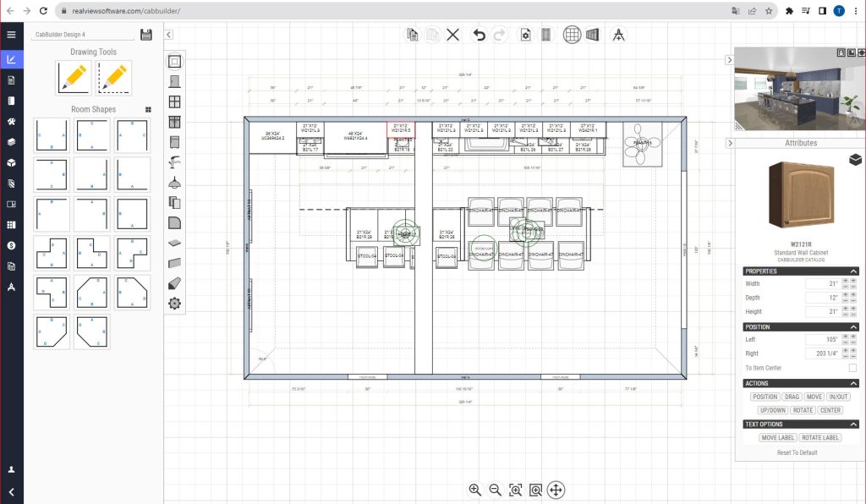Click the IN/OUT action button
The image size is (866, 504).
point(838,397)
